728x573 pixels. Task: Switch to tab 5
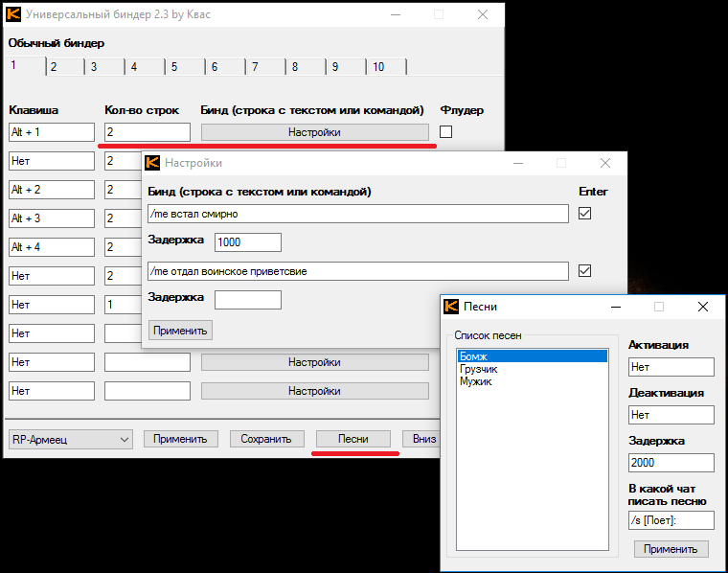(174, 67)
